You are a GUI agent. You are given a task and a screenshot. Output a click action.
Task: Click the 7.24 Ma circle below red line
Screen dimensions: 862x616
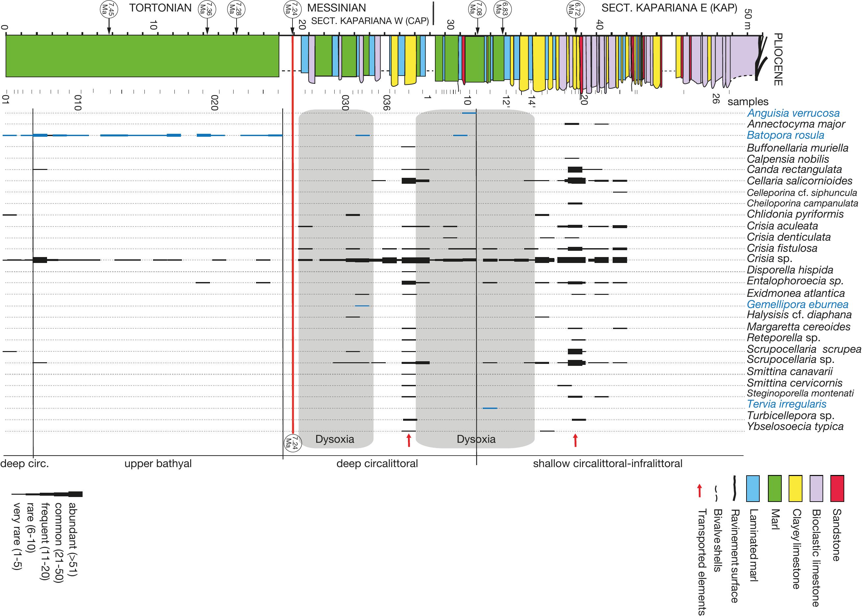click(292, 443)
